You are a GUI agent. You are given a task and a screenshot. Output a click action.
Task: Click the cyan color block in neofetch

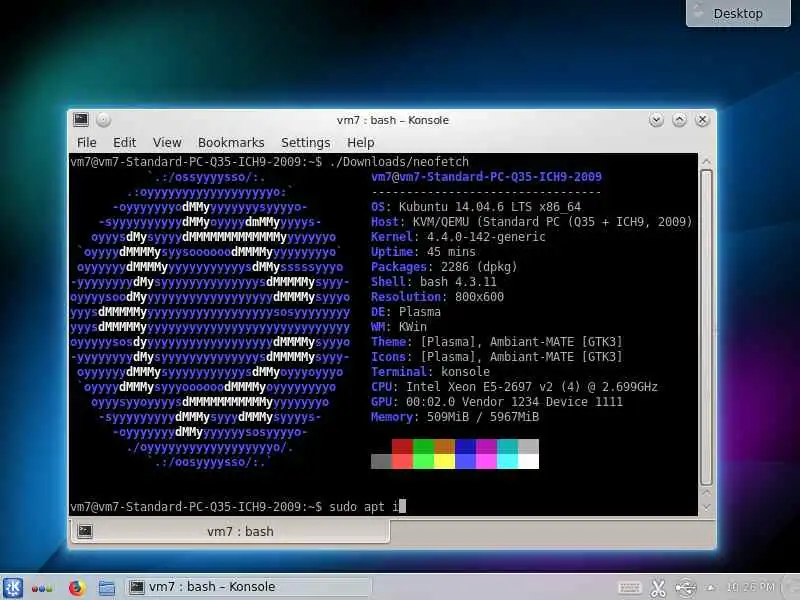point(507,454)
